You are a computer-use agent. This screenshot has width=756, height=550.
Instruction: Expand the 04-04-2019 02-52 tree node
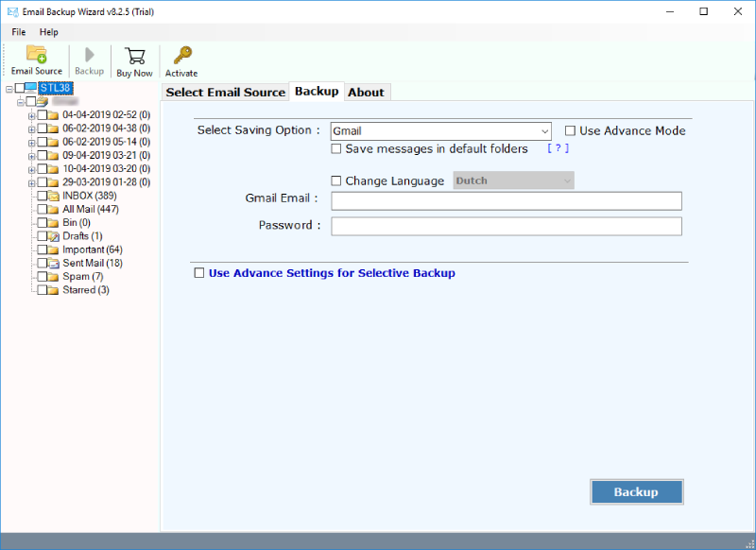(31, 115)
